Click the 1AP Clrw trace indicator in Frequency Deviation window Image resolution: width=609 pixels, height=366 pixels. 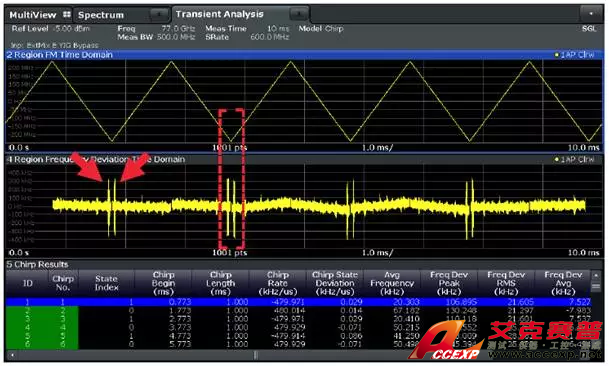(x=574, y=159)
